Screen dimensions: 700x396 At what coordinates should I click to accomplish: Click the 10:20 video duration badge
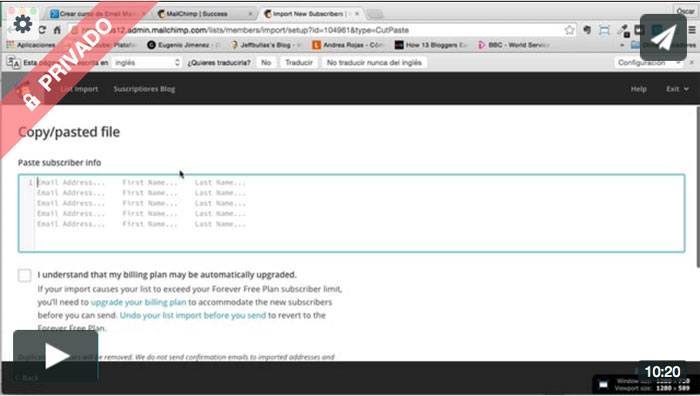(662, 371)
